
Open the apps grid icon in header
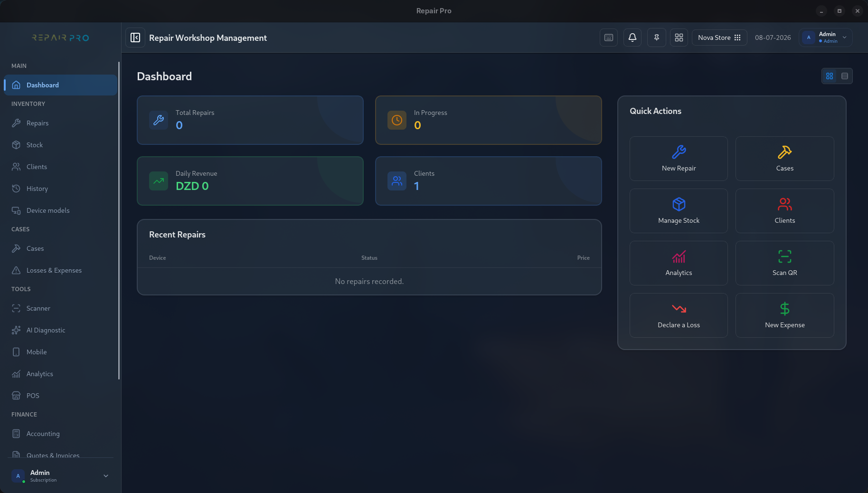tap(679, 38)
